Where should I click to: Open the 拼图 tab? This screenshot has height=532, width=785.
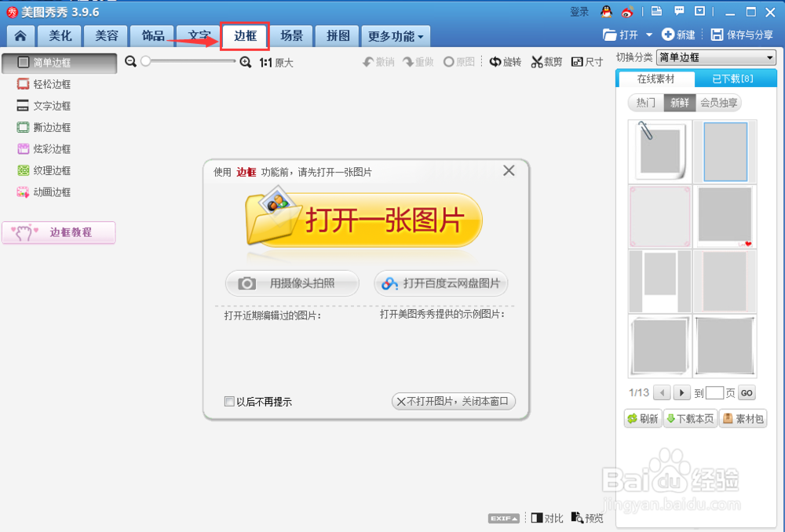pos(338,36)
